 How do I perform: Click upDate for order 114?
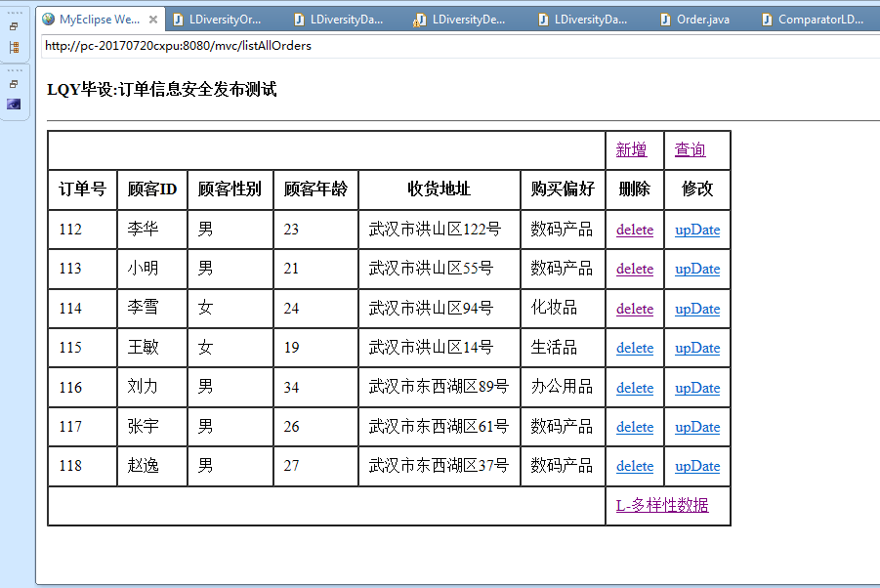coord(697,309)
